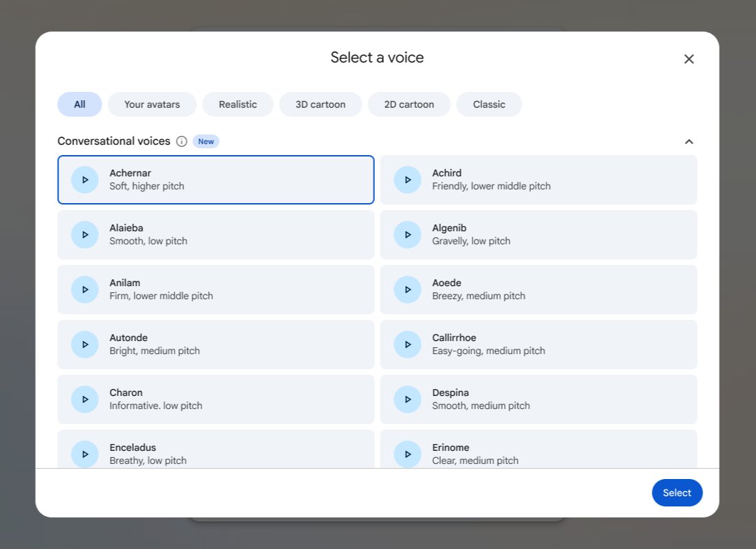Pick the Charon voice name
This screenshot has width=756, height=549.
126,393
